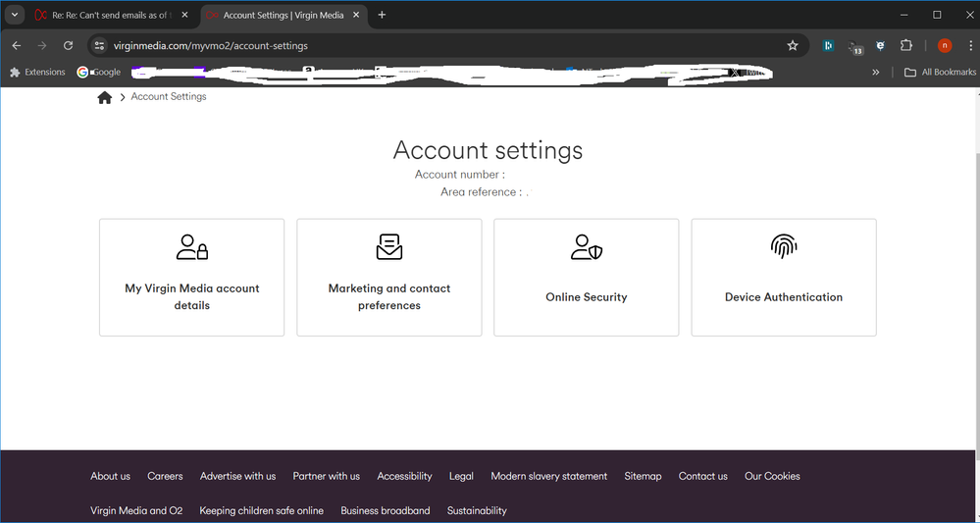Click the fingerprint icon
The width and height of the screenshot is (980, 523).
coord(784,247)
